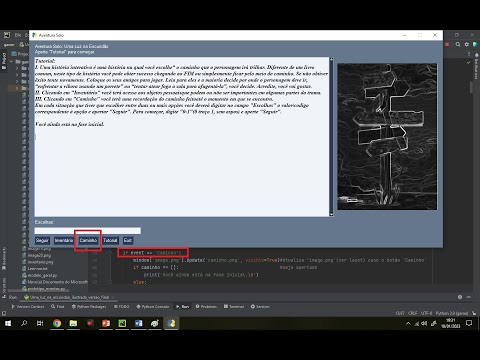Click the signpost image in the game
This screenshot has width=480, height=360.
pos(387,137)
